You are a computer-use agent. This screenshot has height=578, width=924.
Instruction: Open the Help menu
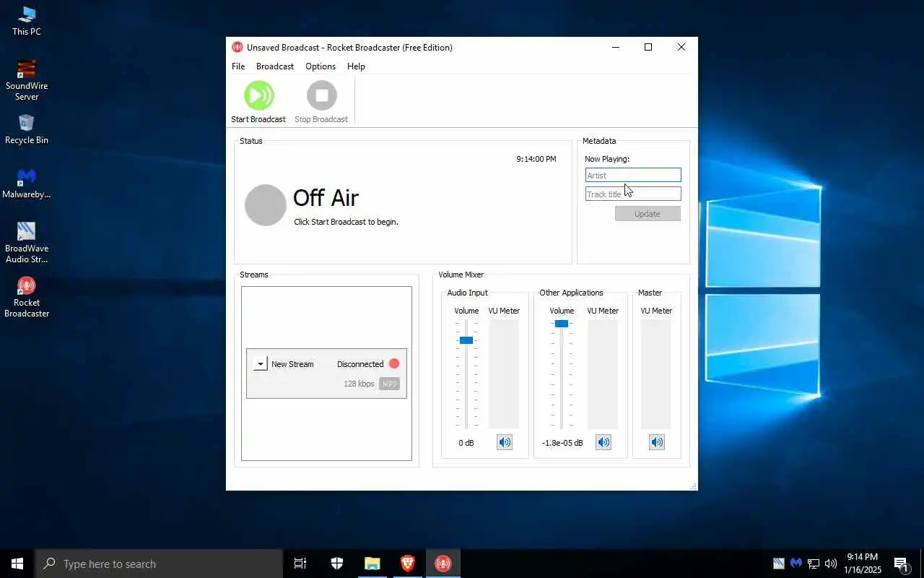click(356, 66)
